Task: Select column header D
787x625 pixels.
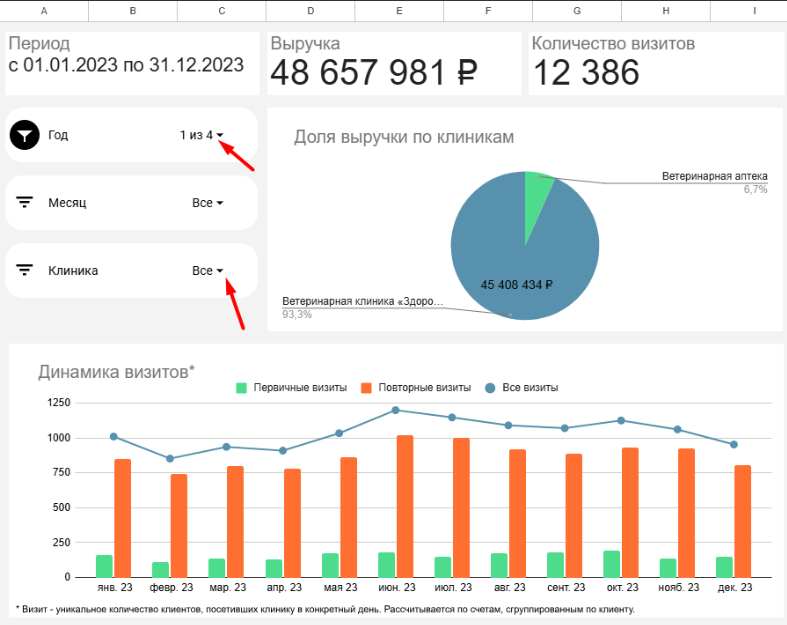Action: click(310, 10)
